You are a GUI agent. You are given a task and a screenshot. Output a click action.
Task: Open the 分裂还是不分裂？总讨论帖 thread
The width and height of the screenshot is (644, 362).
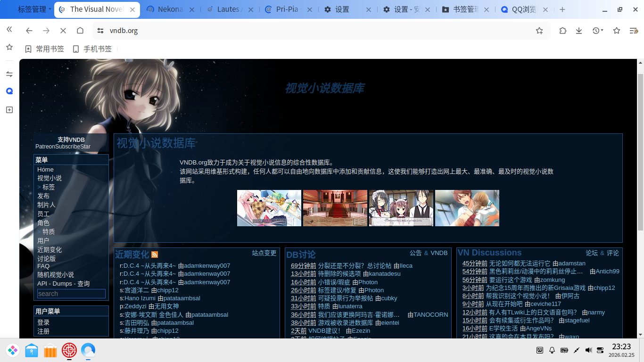[x=355, y=266]
